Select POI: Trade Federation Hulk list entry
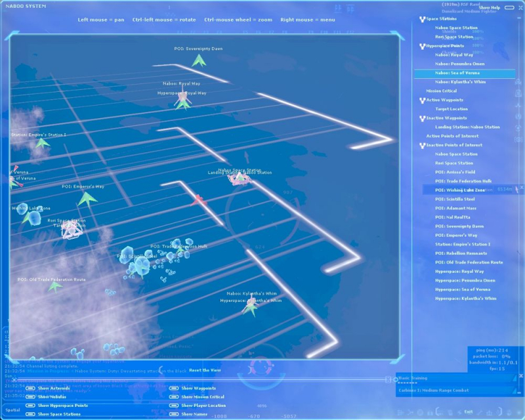The image size is (525, 420). [x=463, y=181]
